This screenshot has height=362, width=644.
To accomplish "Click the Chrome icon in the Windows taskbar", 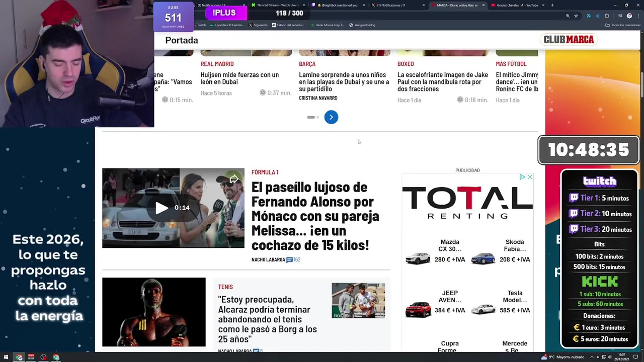I will coord(19,357).
